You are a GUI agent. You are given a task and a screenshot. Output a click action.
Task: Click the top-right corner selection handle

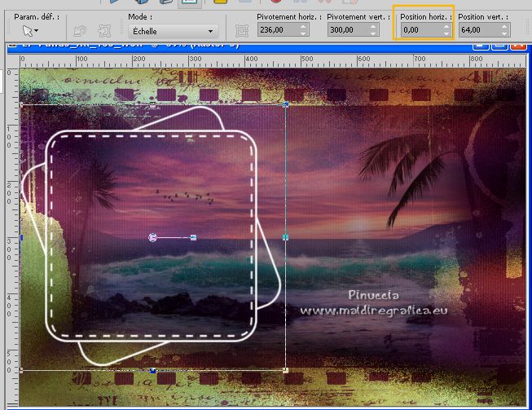(285, 105)
